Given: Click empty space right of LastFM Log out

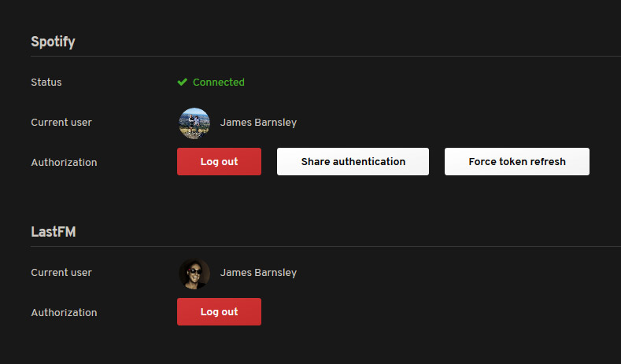Looking at the screenshot, I should (436, 312).
